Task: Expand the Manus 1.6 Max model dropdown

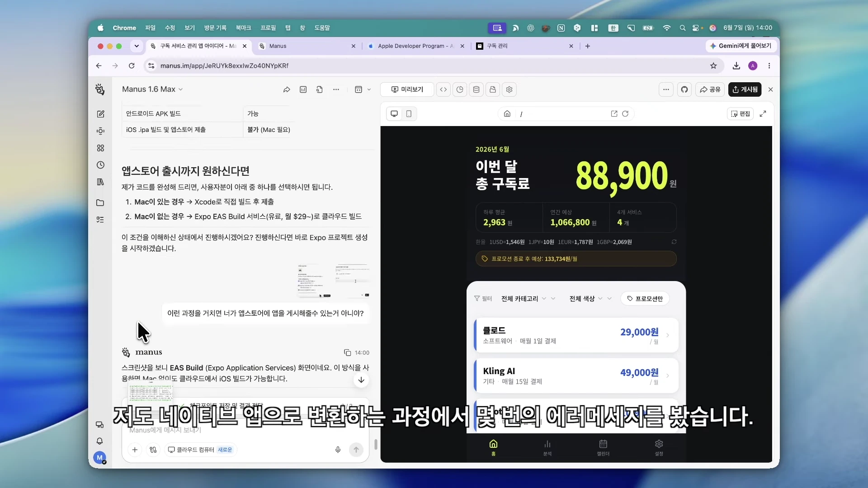Action: pos(152,89)
